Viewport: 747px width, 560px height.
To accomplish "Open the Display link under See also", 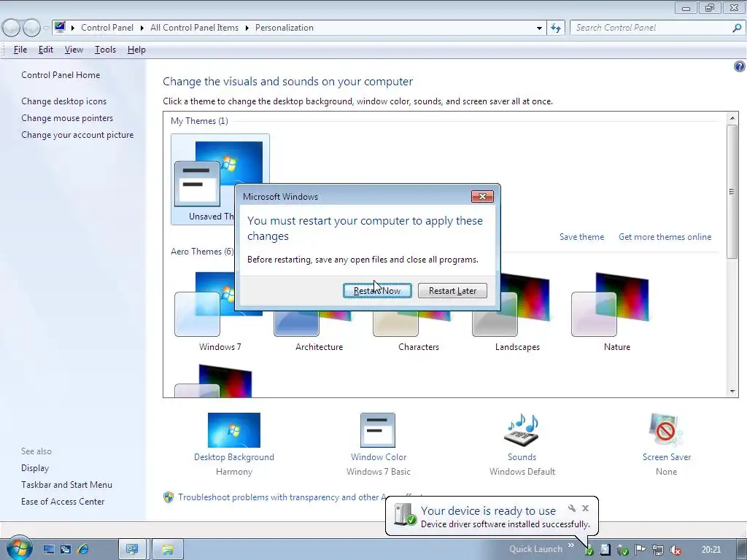I will point(35,468).
